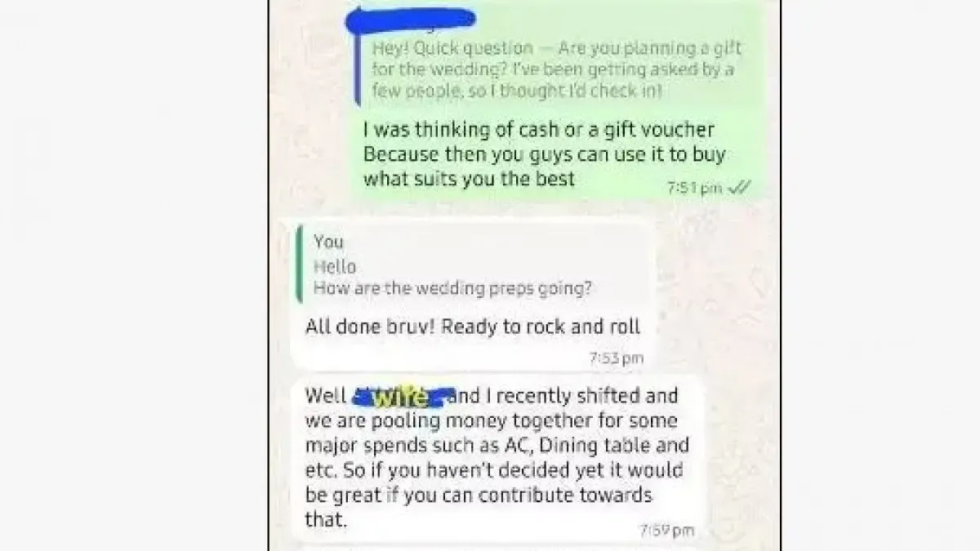Viewport: 980px width, 551px height.
Task: Tap 'Because then you guys can use it' line
Action: pyautogui.click(x=545, y=154)
